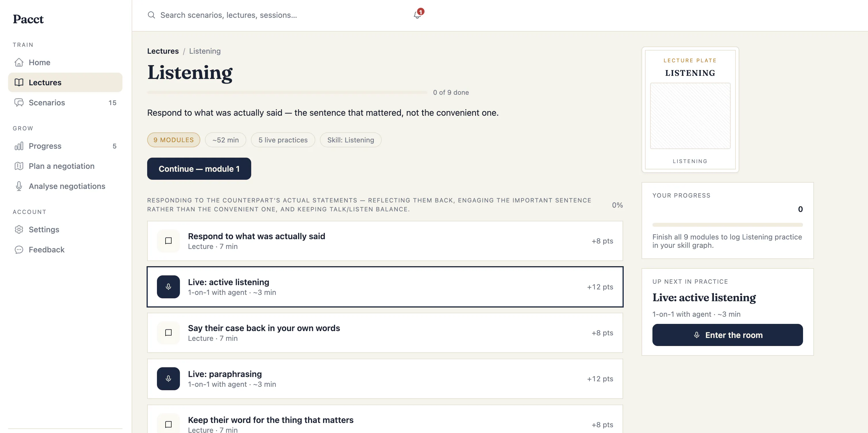
Task: Click Enter the room button
Action: [x=727, y=335]
